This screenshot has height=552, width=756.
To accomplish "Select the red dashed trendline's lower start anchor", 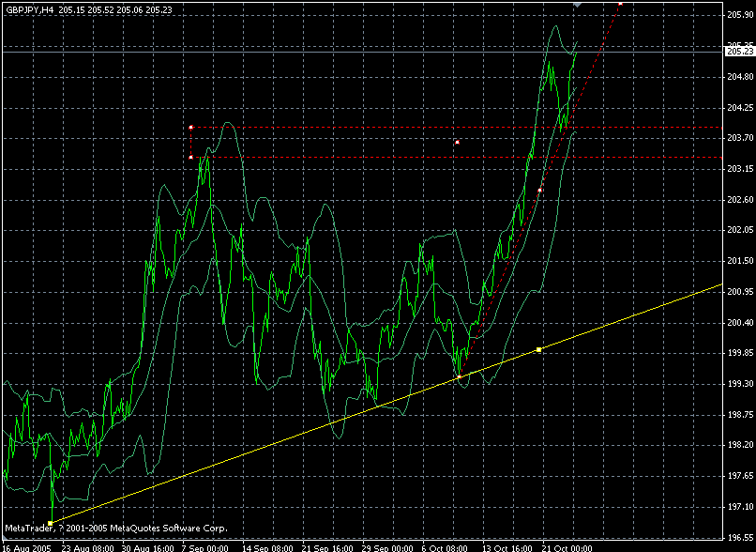I will click(459, 376).
